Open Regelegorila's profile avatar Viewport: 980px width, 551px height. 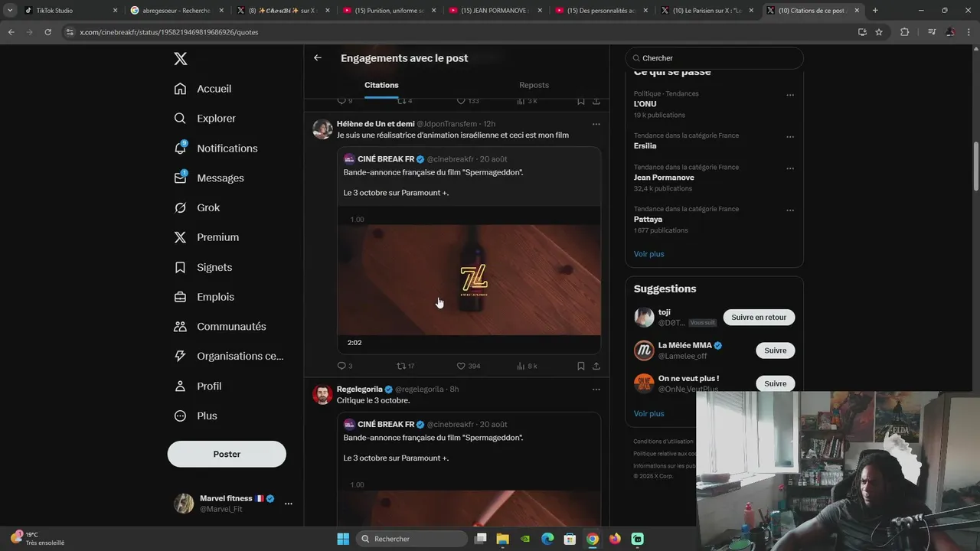[322, 394]
